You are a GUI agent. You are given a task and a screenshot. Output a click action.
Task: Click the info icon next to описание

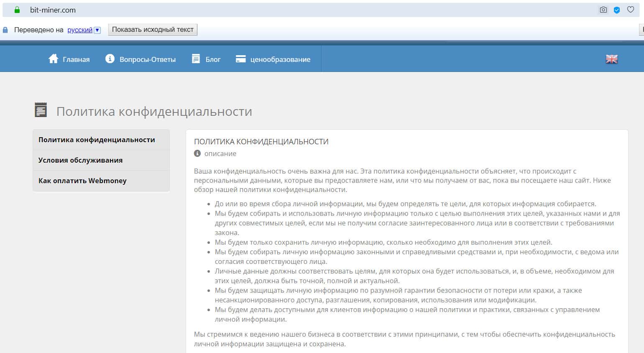point(197,153)
